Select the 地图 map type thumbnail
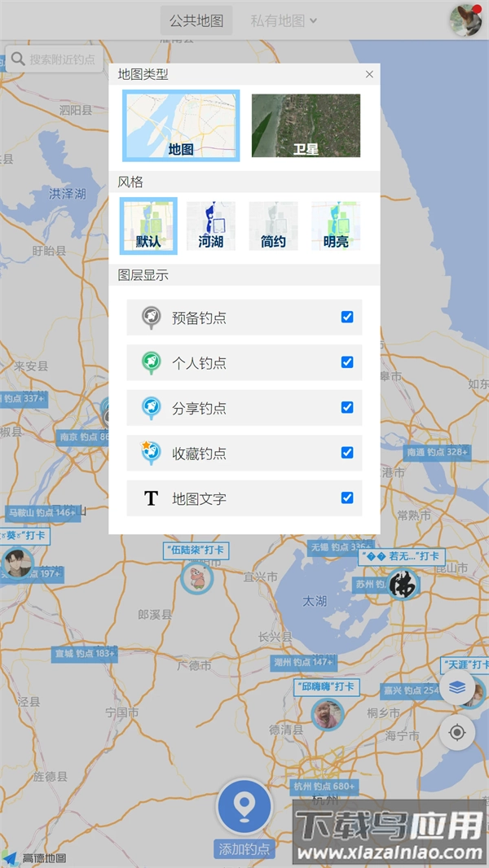 (181, 125)
